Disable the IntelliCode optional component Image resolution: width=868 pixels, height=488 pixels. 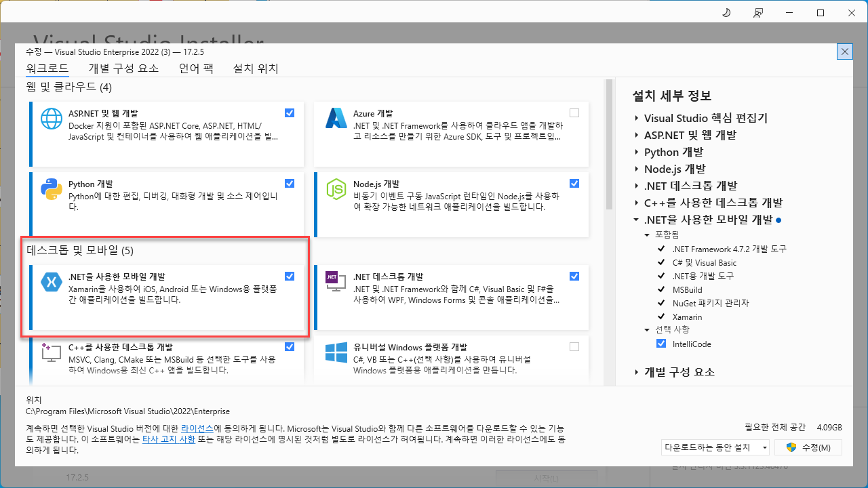[x=661, y=344]
